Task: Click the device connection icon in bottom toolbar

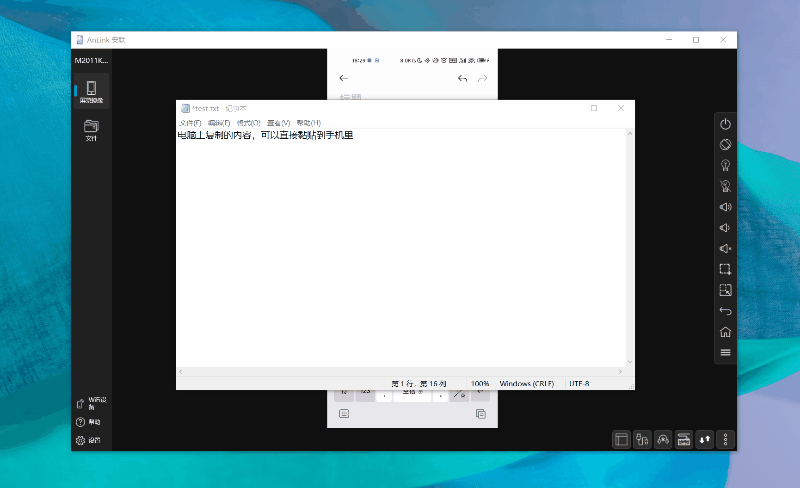Action: [642, 440]
